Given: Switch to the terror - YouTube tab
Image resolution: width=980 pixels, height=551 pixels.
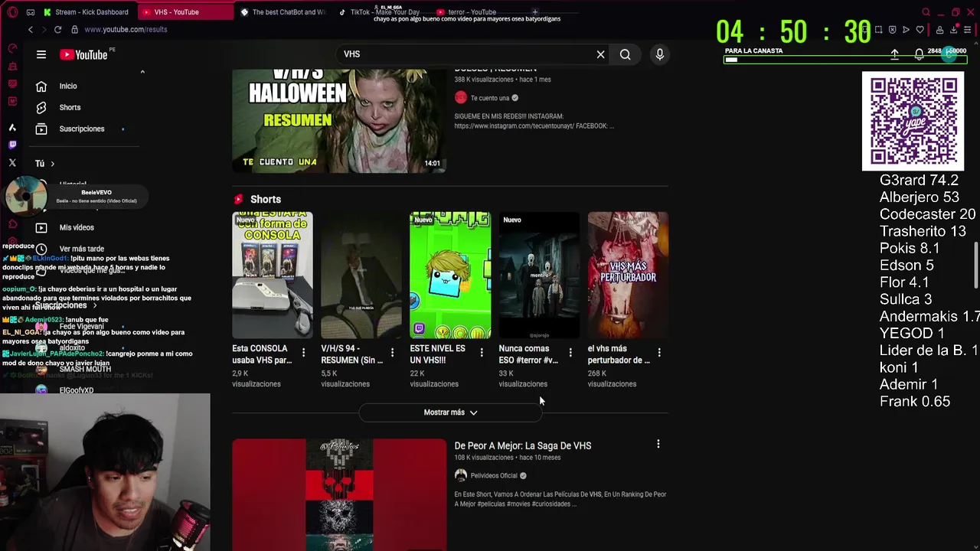Looking at the screenshot, I should [467, 12].
